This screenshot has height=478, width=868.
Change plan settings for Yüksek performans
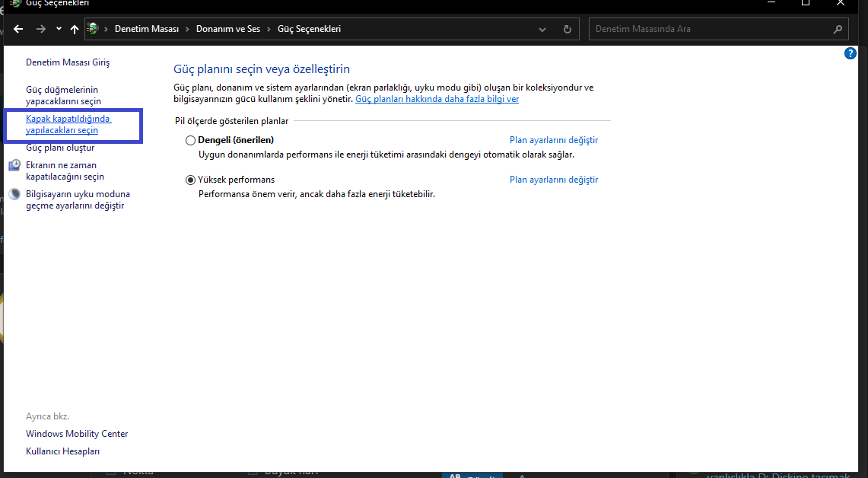(x=554, y=180)
